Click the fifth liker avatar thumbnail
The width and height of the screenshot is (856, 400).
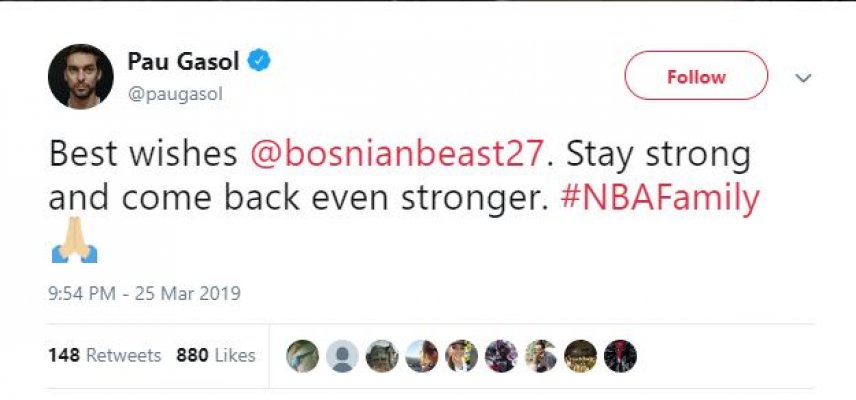461,355
